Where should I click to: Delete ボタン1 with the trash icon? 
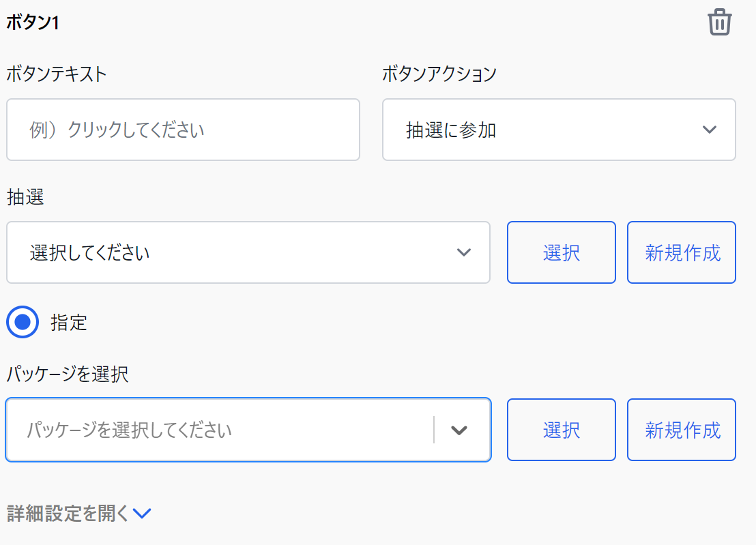click(x=719, y=22)
